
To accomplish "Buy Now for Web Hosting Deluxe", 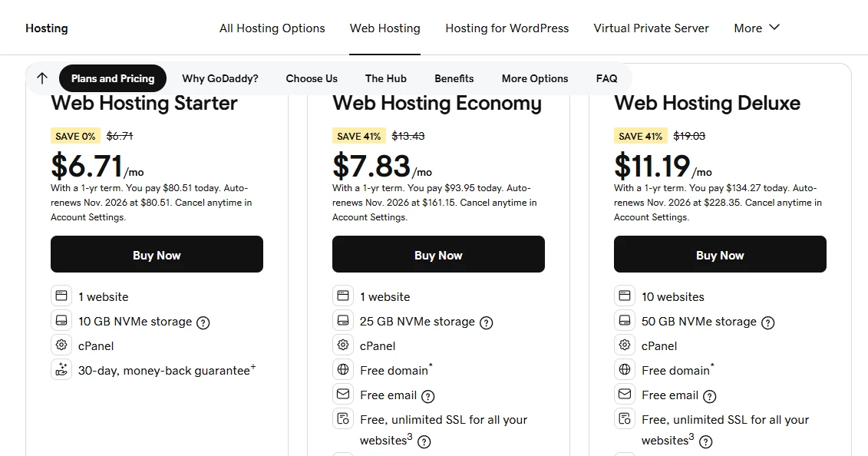I will [x=720, y=254].
